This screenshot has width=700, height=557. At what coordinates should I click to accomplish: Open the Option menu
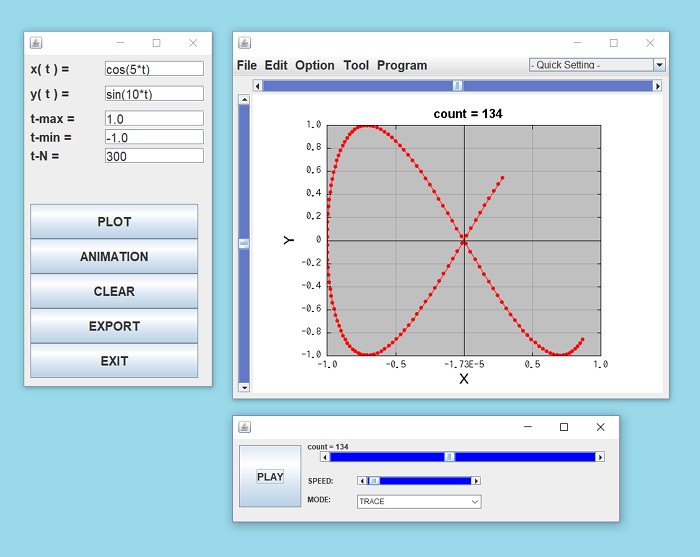315,66
